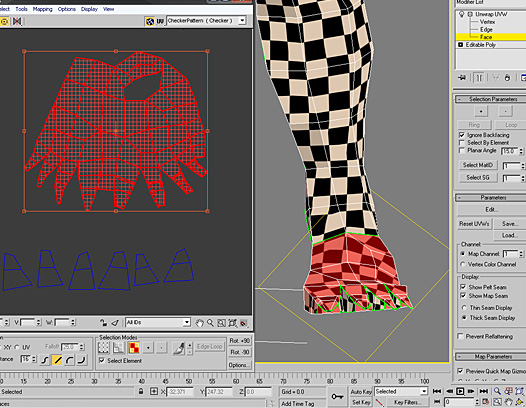Toggle Show End Result icon under stack
The image size is (526, 408).
click(x=479, y=78)
